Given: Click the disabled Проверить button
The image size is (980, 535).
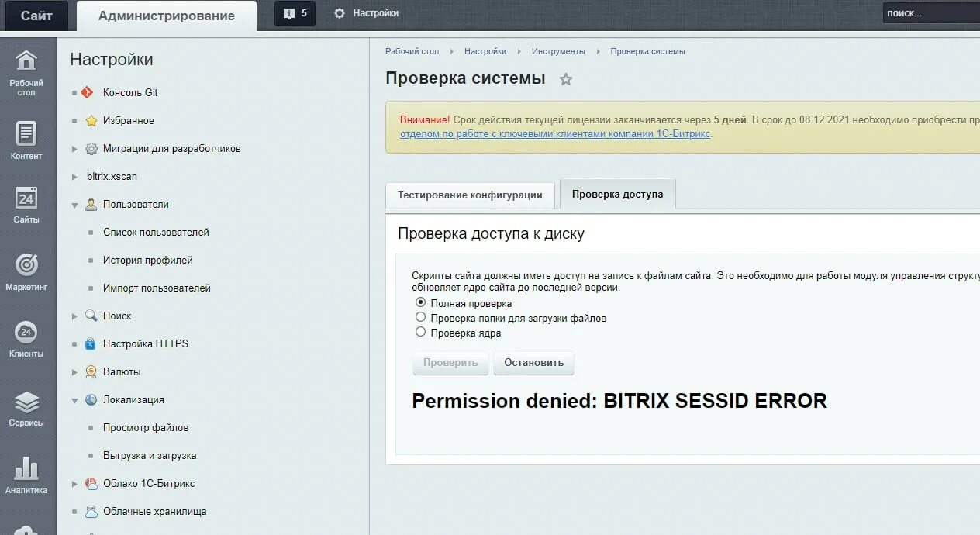Looking at the screenshot, I should pyautogui.click(x=450, y=363).
